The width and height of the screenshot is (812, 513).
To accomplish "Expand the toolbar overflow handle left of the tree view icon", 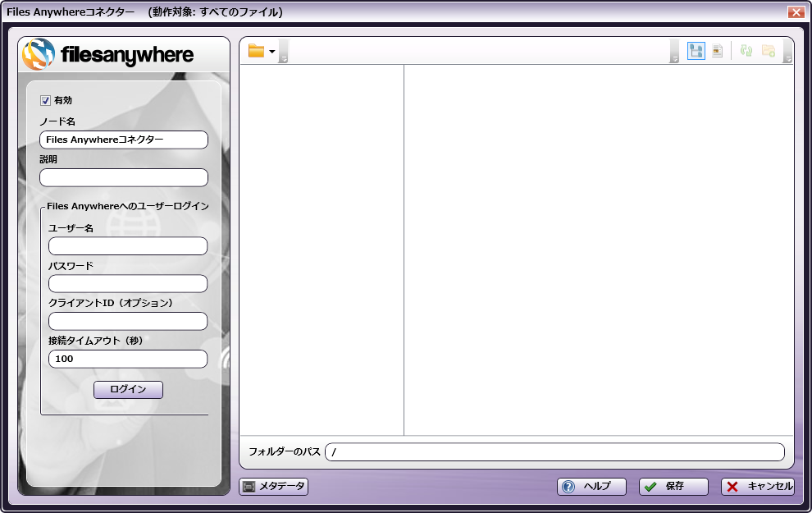I will (x=674, y=51).
